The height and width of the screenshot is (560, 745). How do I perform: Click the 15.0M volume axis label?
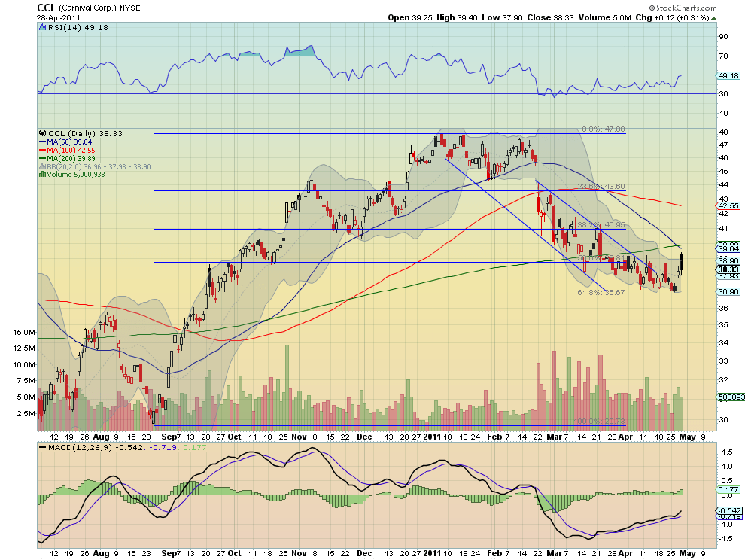[x=24, y=332]
